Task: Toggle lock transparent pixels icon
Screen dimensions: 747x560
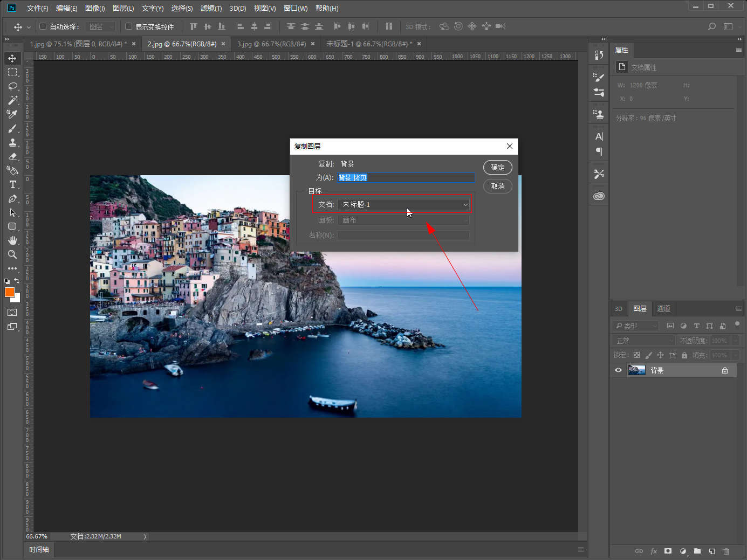Action: coord(636,355)
